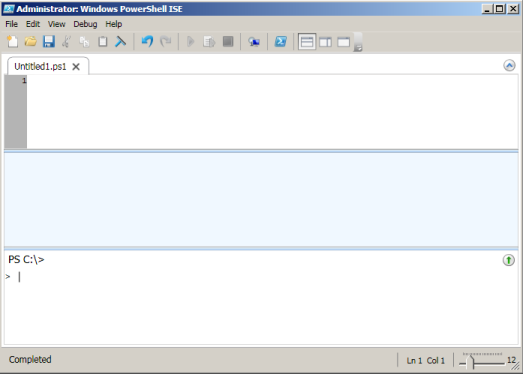The height and width of the screenshot is (374, 523).
Task: Undo the last action in the toolbar
Action: (147, 42)
